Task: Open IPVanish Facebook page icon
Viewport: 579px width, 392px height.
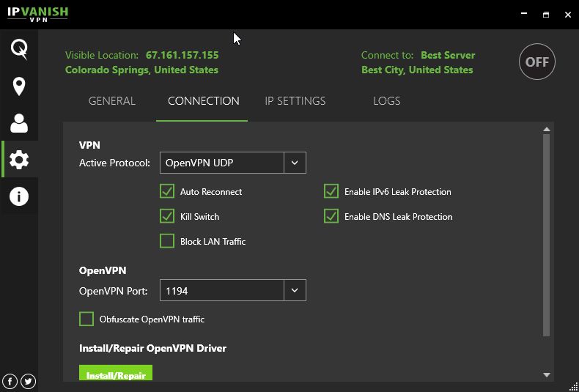Action: click(x=10, y=381)
